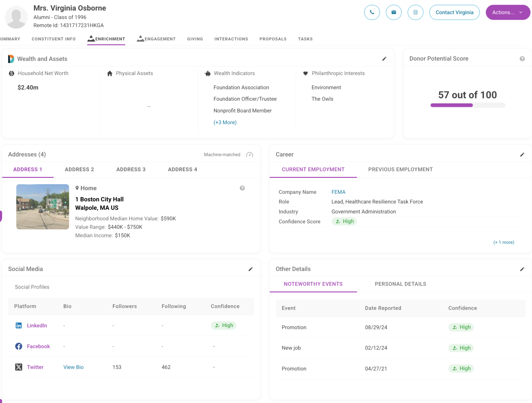The image size is (532, 403).
Task: Click the Machine-matched gauge icon
Action: tap(250, 155)
